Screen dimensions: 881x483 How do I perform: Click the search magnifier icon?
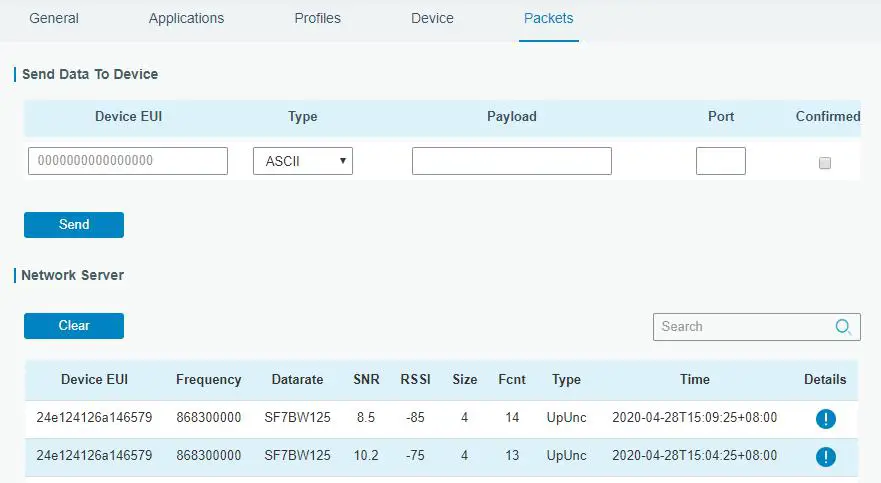(843, 326)
